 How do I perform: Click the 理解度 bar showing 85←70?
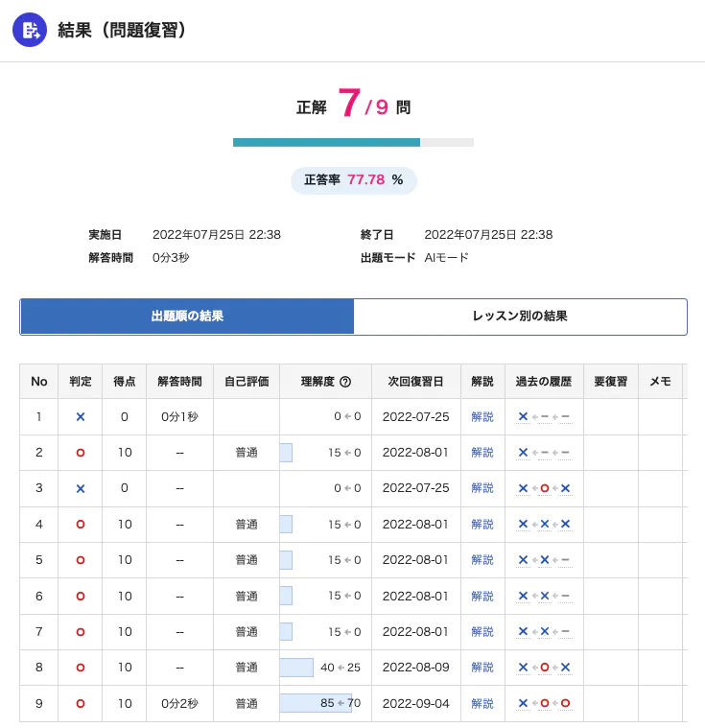(x=316, y=703)
